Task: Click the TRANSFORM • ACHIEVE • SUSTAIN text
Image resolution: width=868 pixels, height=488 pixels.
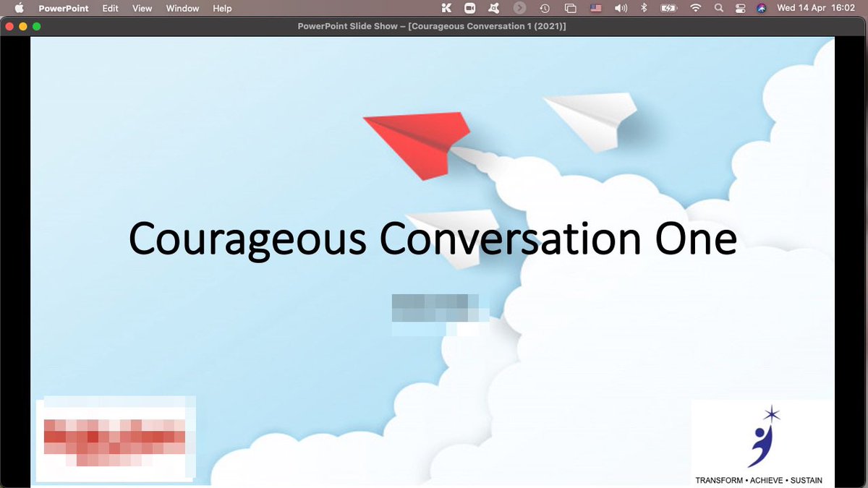Action: point(759,481)
